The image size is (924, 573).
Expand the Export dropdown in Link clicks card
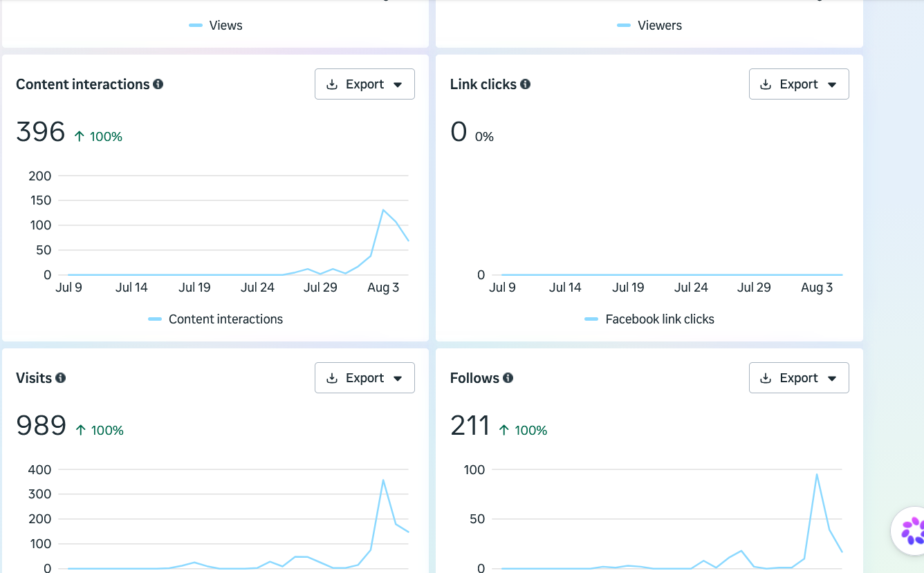point(799,84)
